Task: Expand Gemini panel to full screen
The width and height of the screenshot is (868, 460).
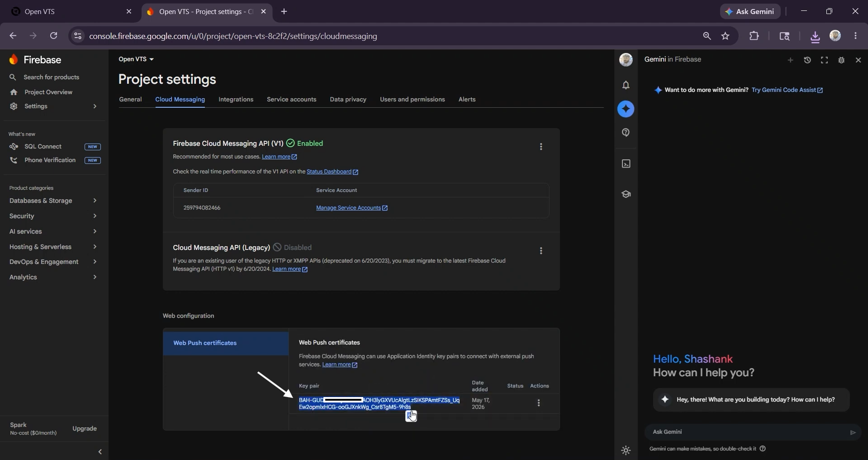Action: click(825, 60)
